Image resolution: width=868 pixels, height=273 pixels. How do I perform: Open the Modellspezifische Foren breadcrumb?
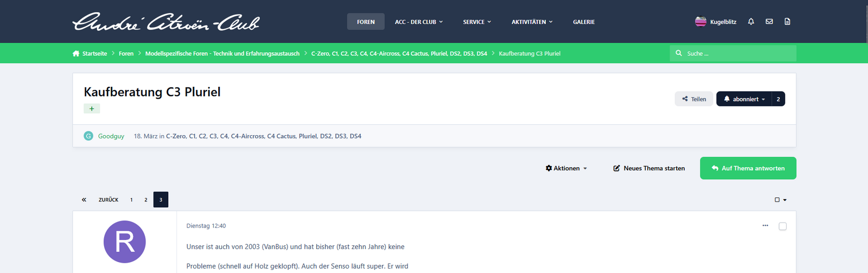[222, 53]
